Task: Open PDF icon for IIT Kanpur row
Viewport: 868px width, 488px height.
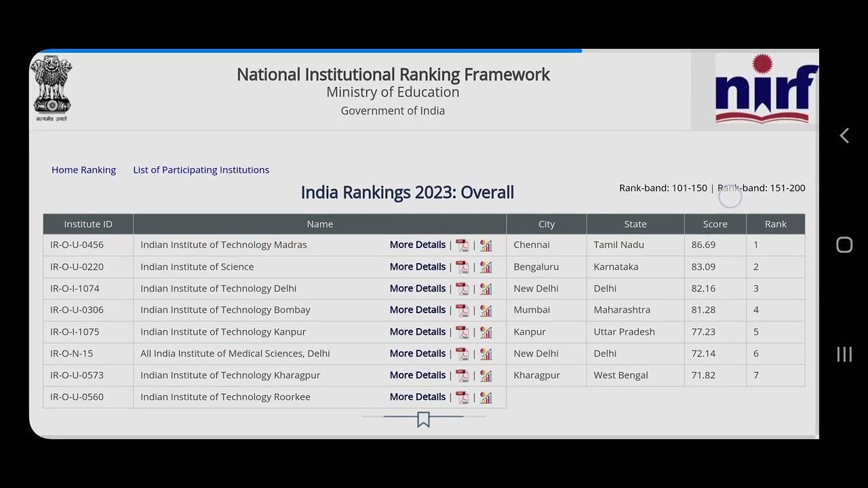Action: 462,332
